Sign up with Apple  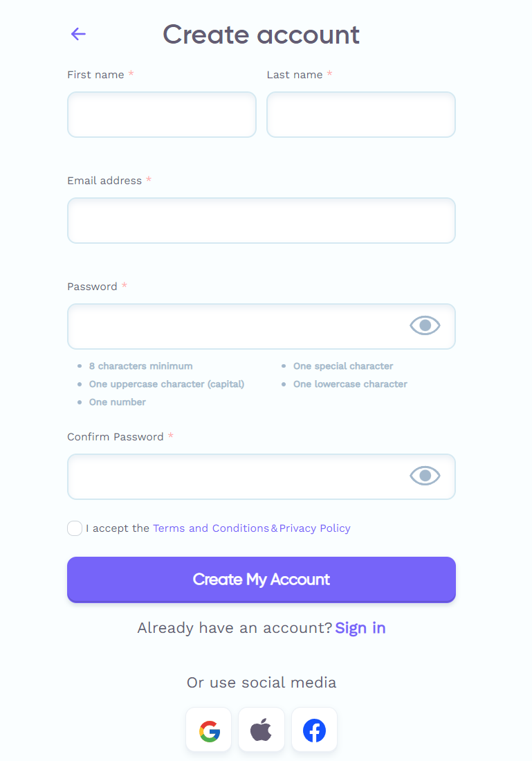261,729
